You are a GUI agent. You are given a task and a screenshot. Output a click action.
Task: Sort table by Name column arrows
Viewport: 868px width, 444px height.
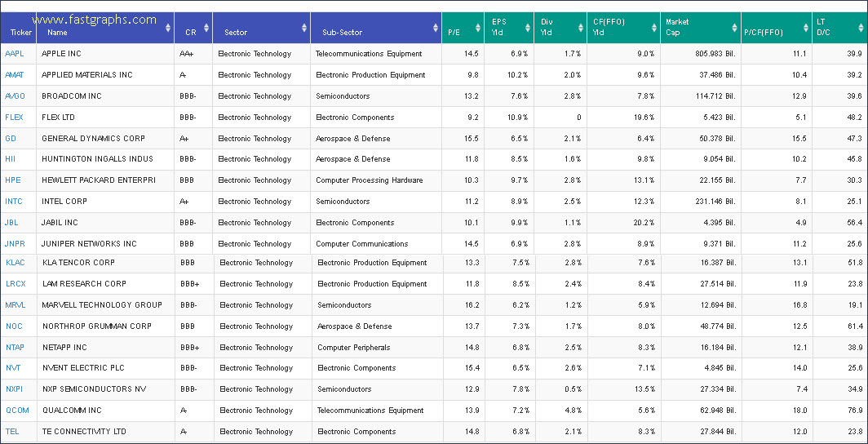(x=168, y=28)
